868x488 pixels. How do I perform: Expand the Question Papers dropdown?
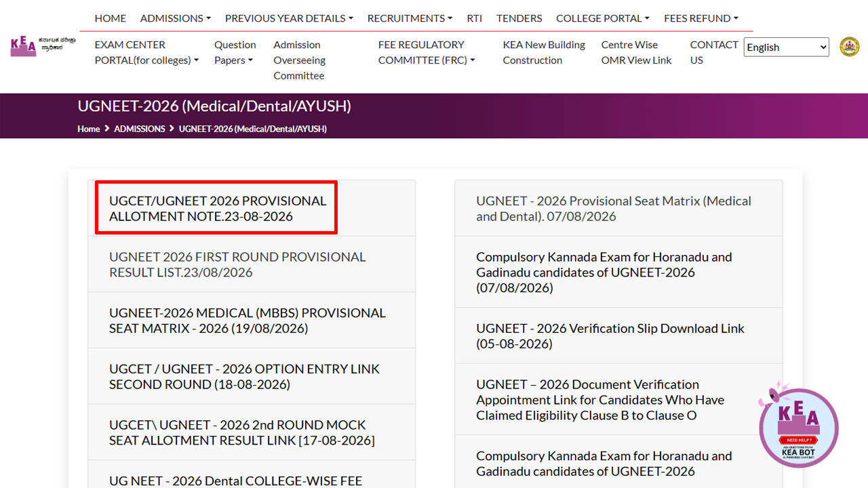click(x=235, y=52)
